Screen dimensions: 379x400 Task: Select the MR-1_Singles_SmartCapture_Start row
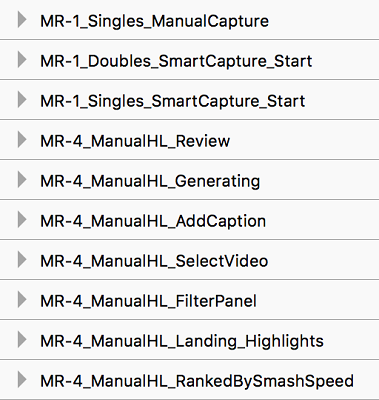click(189, 100)
